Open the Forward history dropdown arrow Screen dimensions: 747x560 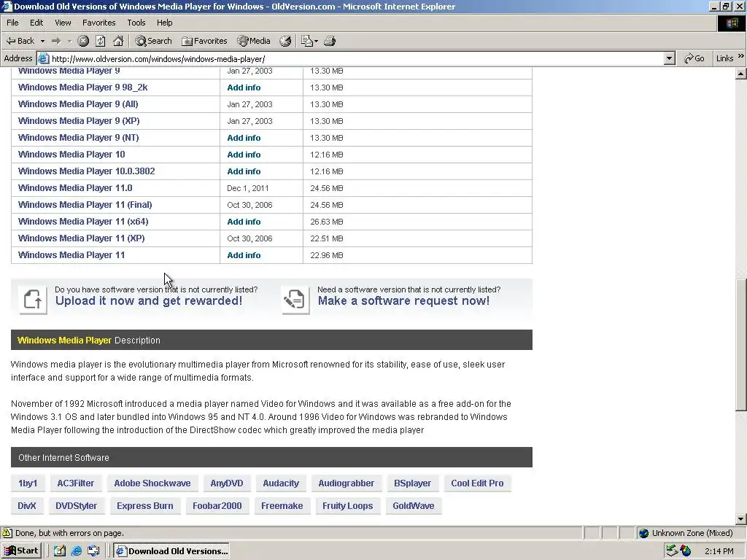pyautogui.click(x=69, y=41)
